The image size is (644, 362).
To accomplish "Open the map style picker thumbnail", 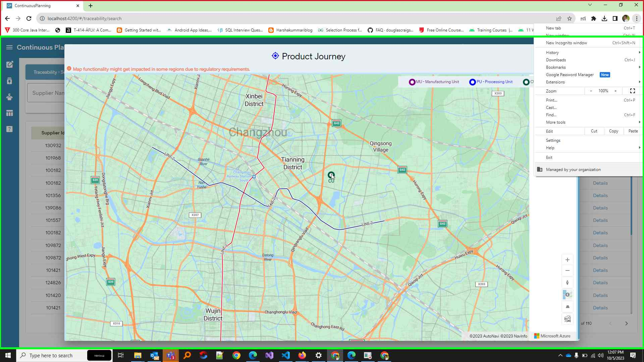I will [x=567, y=295].
